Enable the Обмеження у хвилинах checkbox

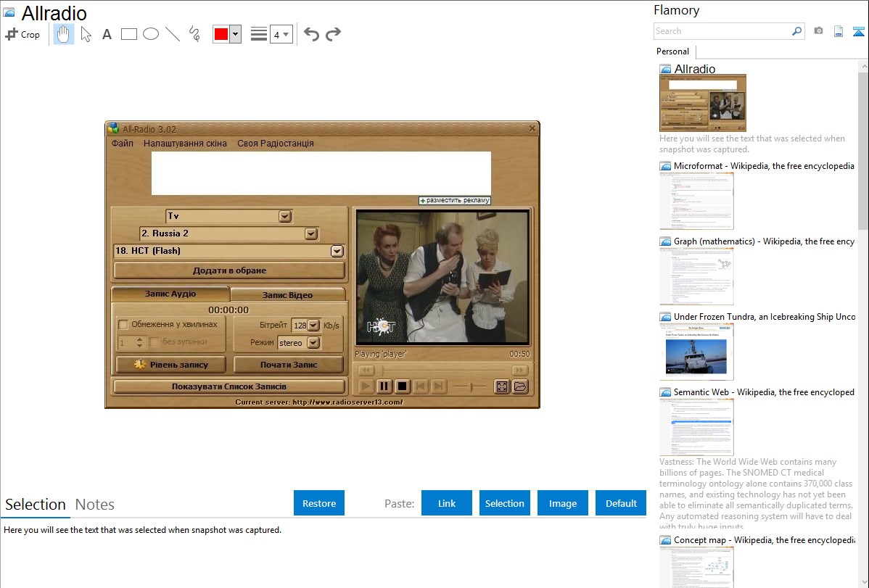[x=123, y=325]
